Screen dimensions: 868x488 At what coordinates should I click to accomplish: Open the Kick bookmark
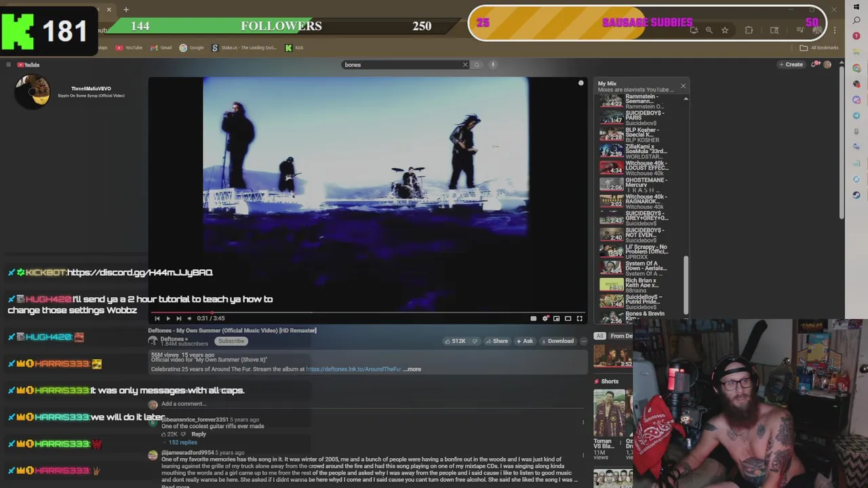294,47
